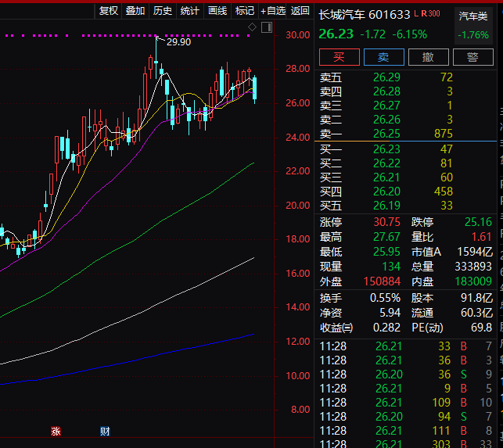Activate the 画线 drawing tool
This screenshot has width=503, height=448.
(x=217, y=11)
